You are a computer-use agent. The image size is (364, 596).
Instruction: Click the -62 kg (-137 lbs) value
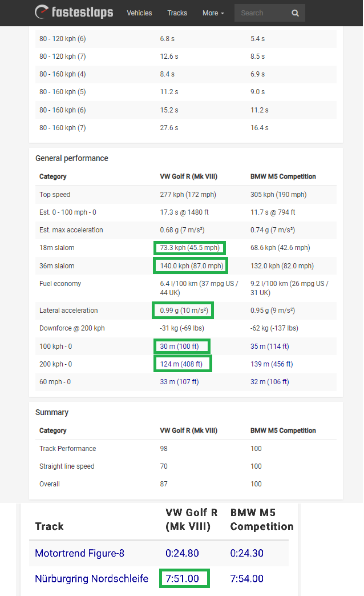point(274,328)
